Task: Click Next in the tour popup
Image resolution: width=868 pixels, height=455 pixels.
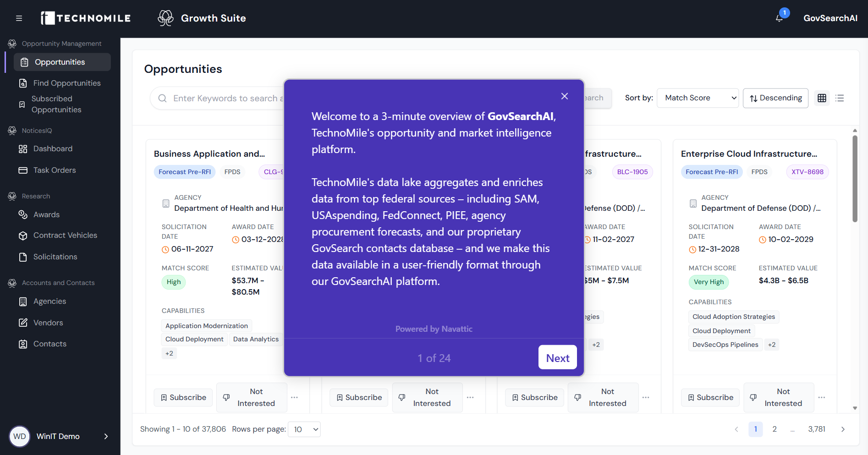Action: [x=558, y=357]
